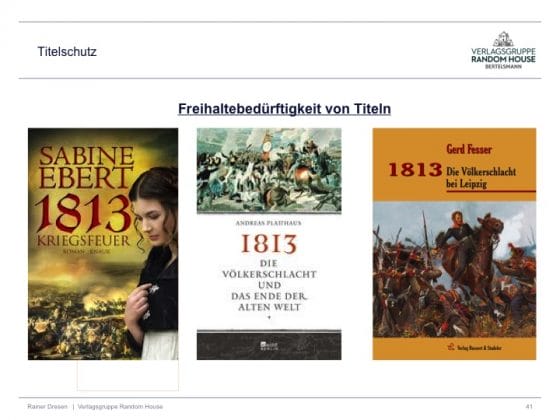Click the empty white box below Ebert cover
This screenshot has height=420, width=560.
[x=128, y=375]
